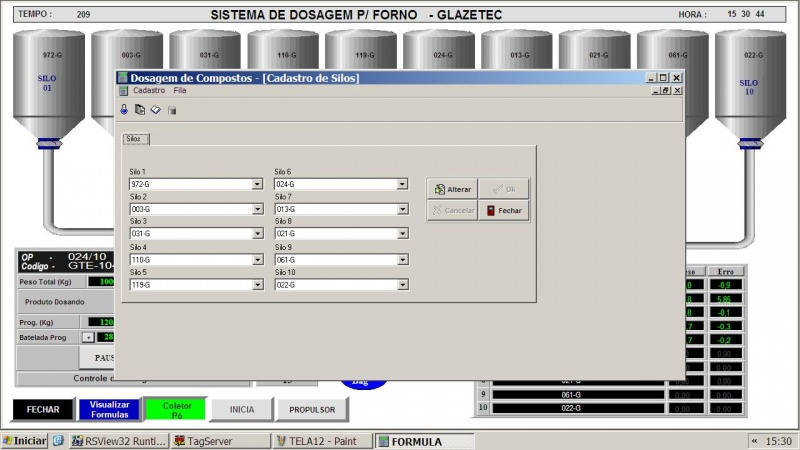Expand the hidden system tray icons arrow
The height and width of the screenshot is (450, 800).
coord(752,441)
